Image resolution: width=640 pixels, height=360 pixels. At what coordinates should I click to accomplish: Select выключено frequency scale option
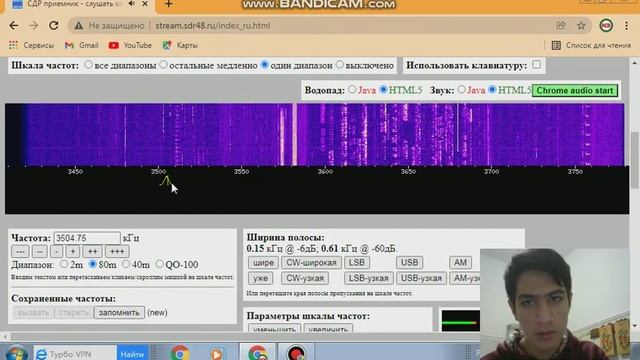coord(340,65)
